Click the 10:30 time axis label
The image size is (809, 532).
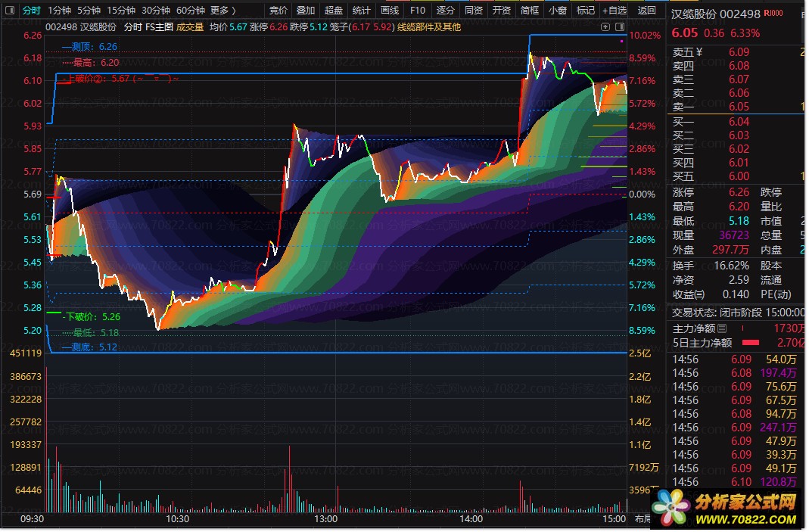pos(176,519)
